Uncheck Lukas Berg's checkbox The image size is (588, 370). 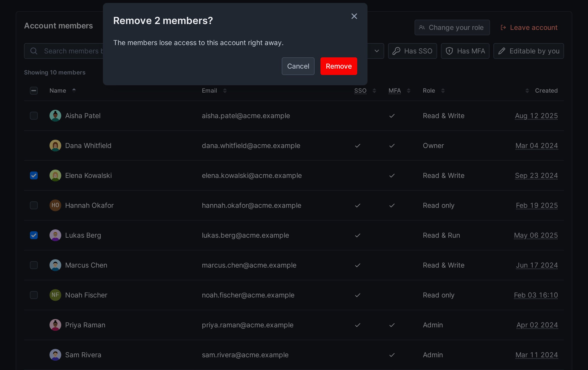tap(34, 235)
